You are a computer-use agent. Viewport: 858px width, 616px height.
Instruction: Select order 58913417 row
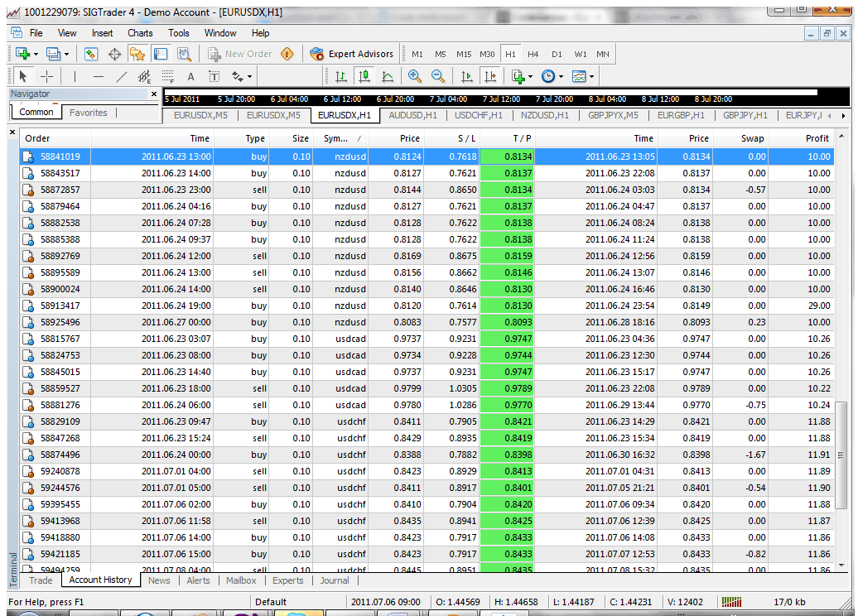427,306
